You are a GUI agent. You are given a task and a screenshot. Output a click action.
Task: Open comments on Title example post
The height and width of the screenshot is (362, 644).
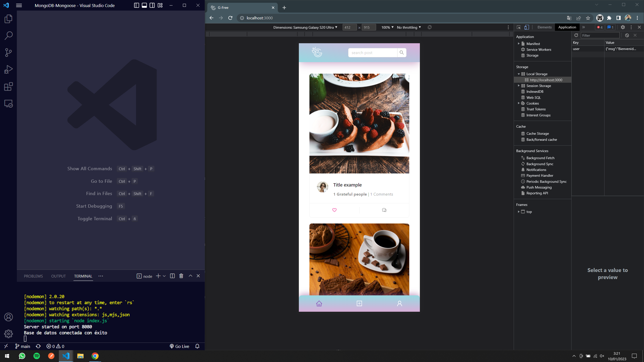pos(384,210)
